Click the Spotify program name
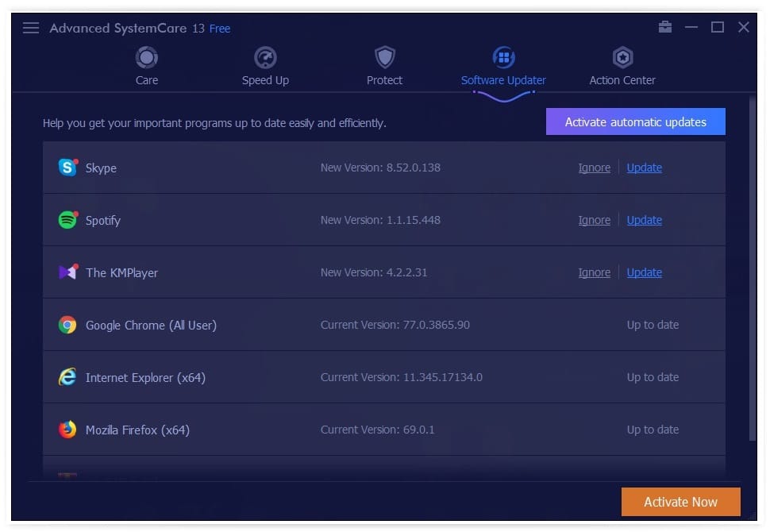Screen dimensions: 770x532 pos(103,221)
